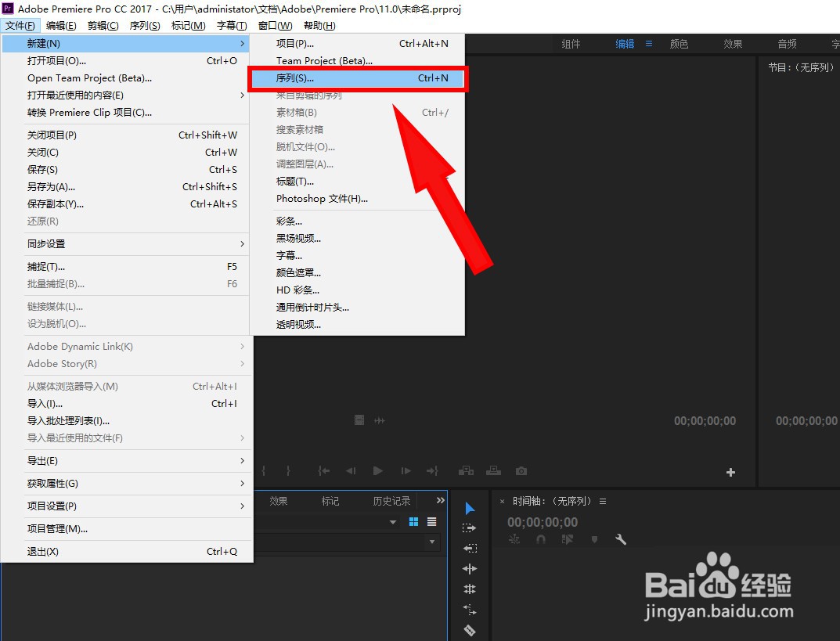Show hidden panel tabs overflow chevron

click(441, 500)
